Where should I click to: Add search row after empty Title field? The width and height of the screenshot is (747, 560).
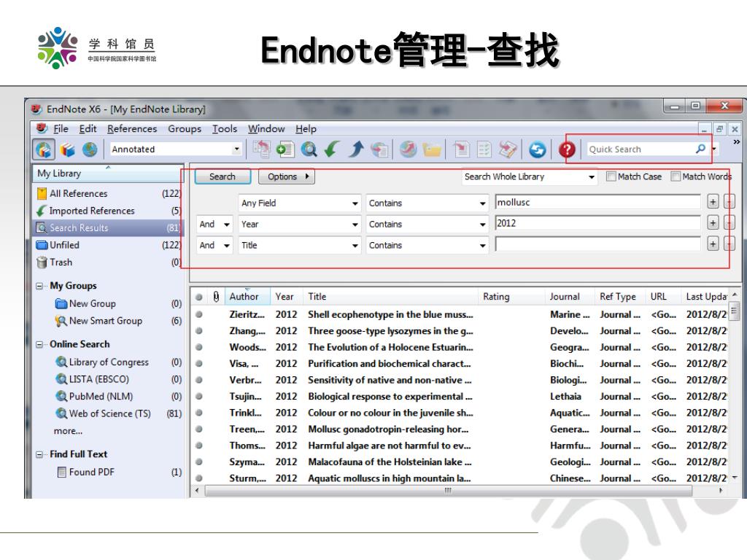[713, 244]
